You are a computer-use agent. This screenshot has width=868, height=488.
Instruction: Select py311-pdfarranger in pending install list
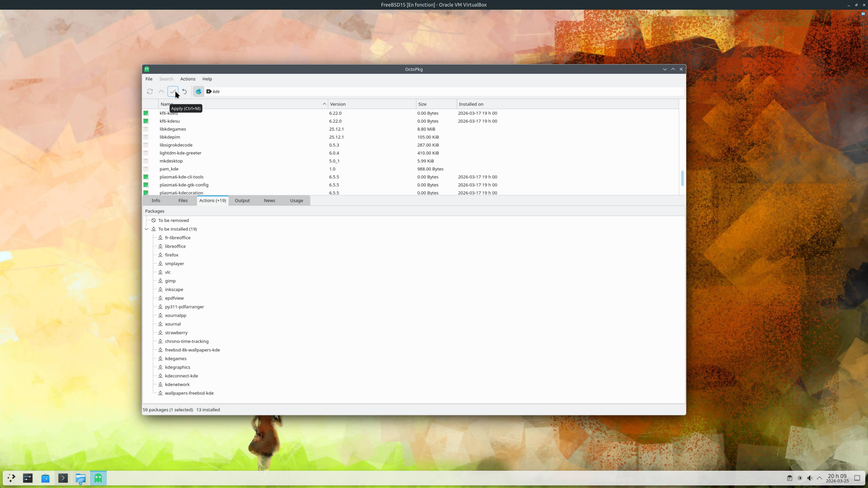pos(184,307)
